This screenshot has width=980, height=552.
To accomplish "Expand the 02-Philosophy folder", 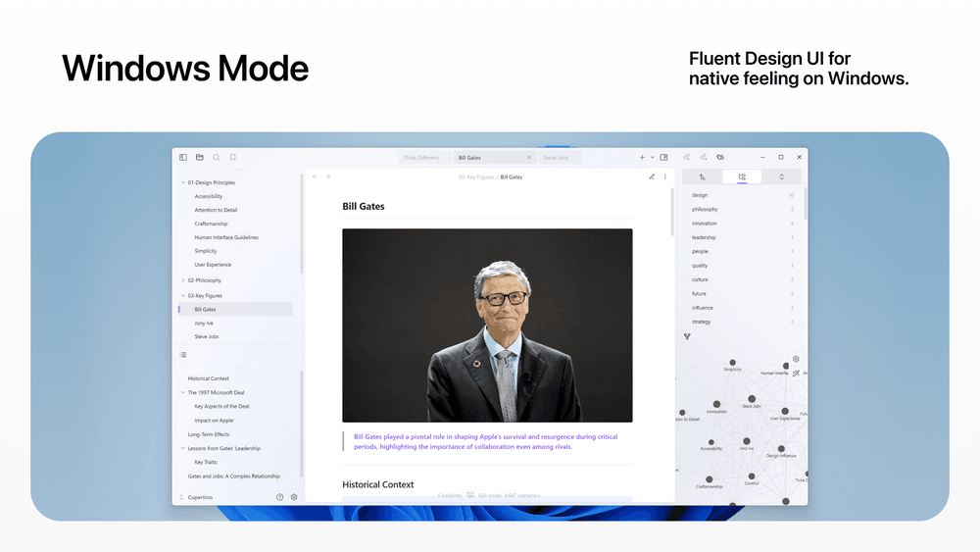I will [182, 280].
